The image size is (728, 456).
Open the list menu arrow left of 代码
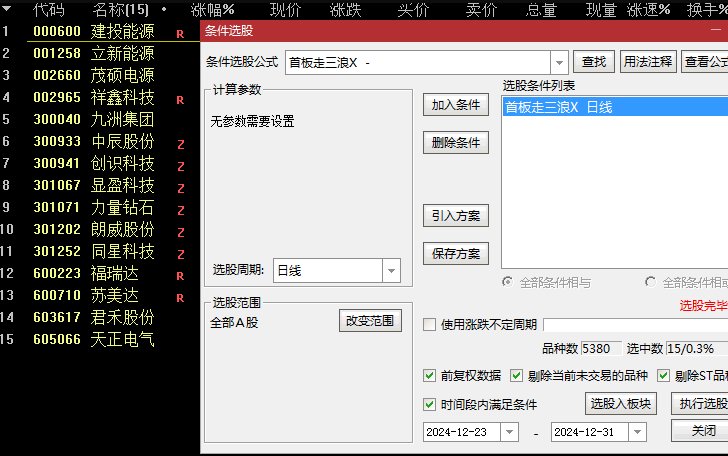click(6, 8)
